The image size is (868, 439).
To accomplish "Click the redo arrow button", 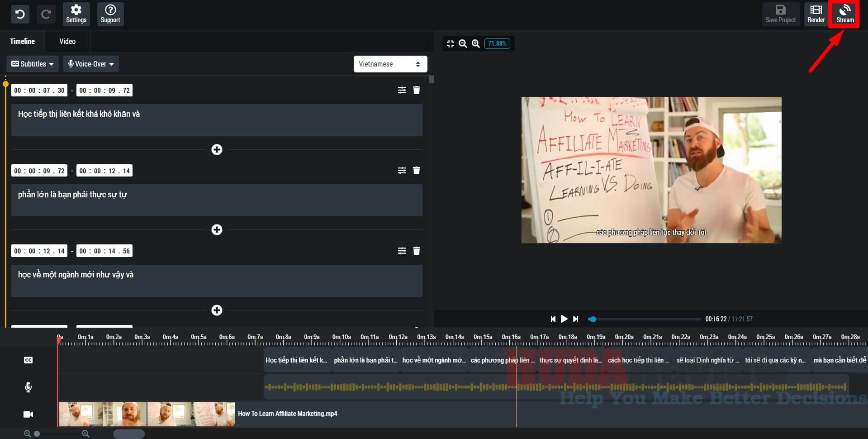I will 46,14.
